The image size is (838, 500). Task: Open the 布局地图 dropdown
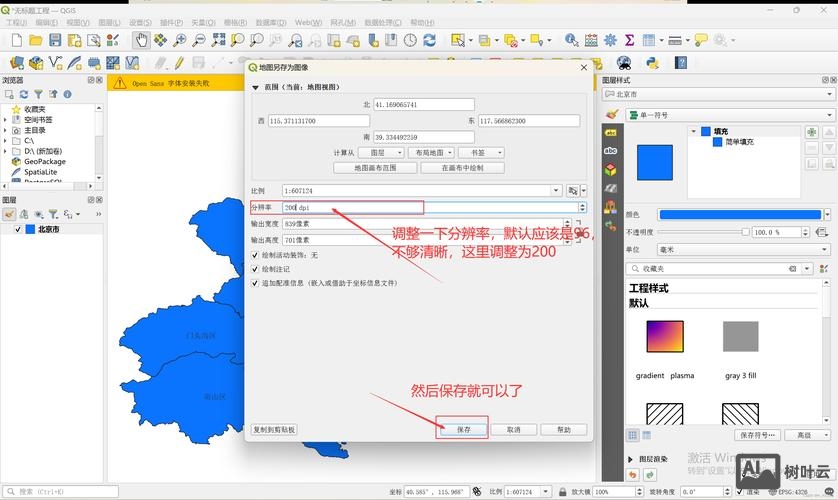point(431,153)
